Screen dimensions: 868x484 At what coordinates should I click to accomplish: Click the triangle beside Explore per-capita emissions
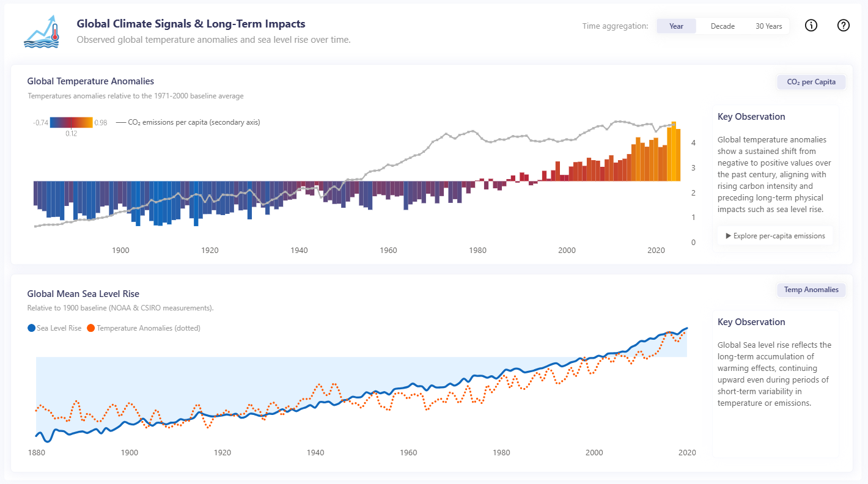pyautogui.click(x=728, y=236)
